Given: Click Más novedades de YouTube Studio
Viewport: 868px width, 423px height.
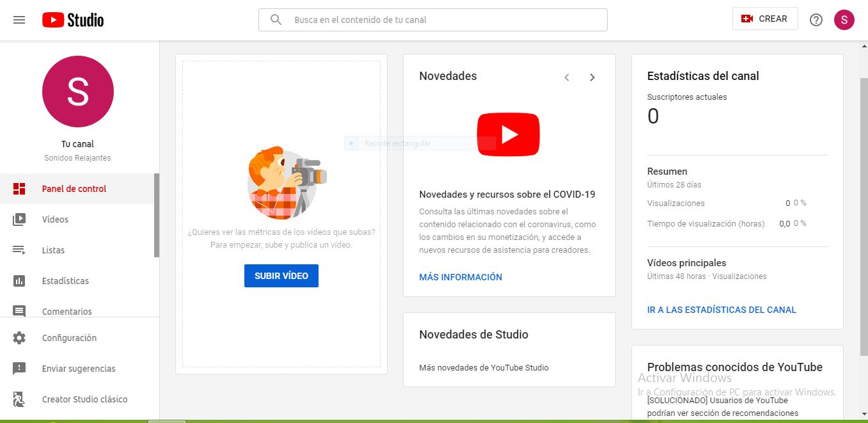Looking at the screenshot, I should coord(484,367).
